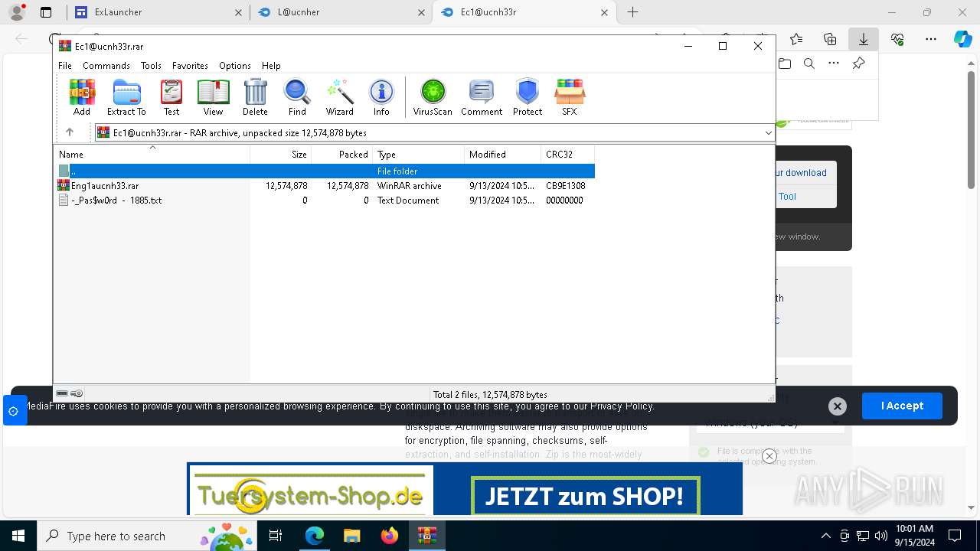Switch to the ExLauncher browser tab
Image resolution: width=980 pixels, height=551 pixels.
(x=158, y=12)
